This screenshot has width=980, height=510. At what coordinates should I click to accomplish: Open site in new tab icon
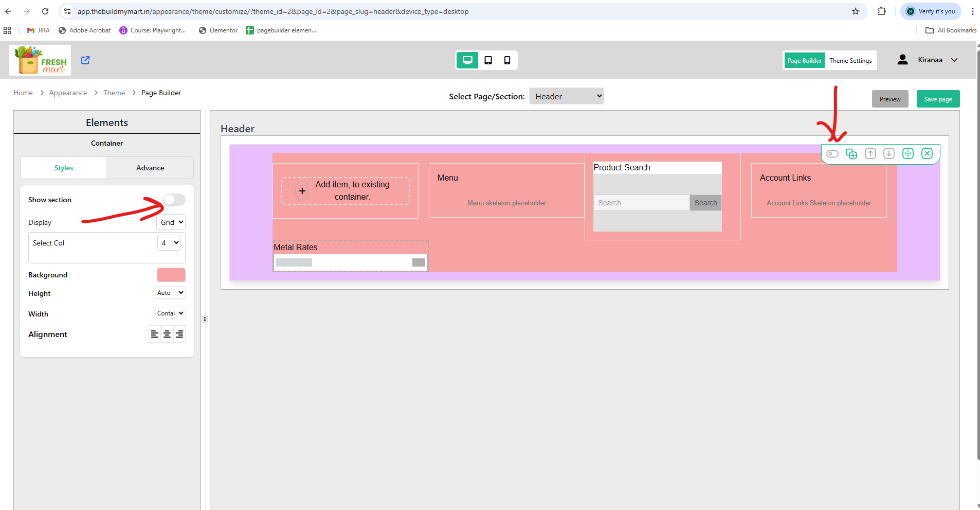(x=85, y=60)
